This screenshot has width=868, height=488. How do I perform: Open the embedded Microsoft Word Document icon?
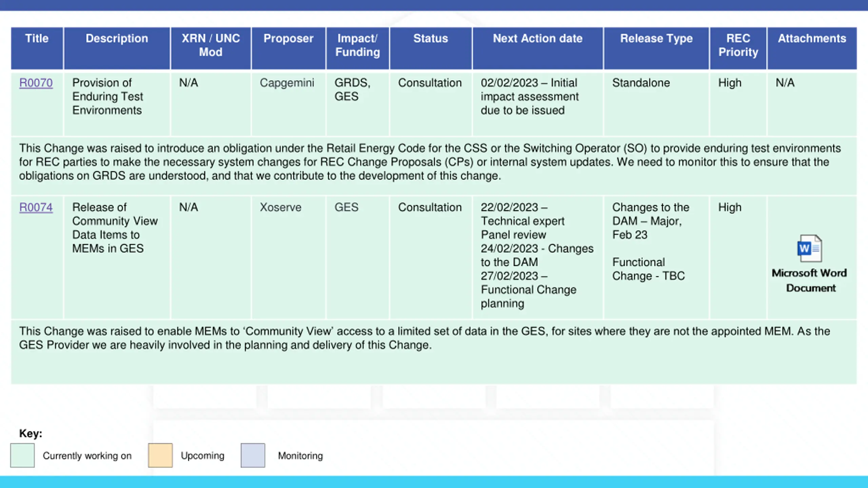(x=810, y=248)
